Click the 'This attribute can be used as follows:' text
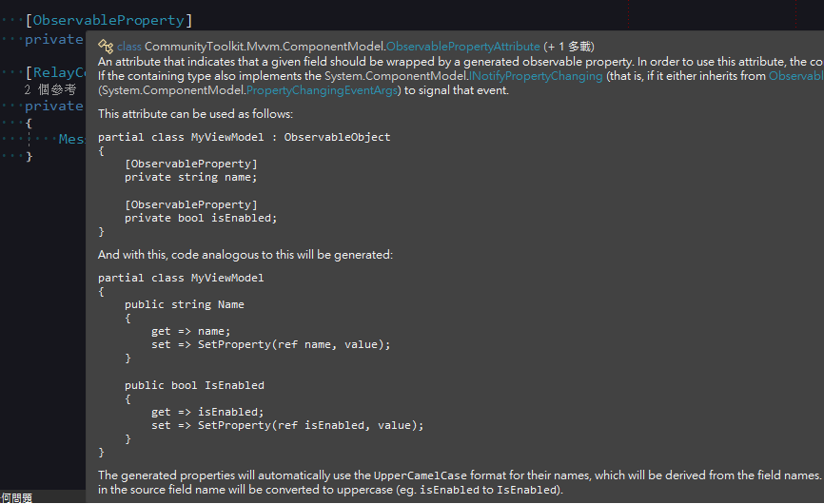The height and width of the screenshot is (504, 824). point(195,114)
